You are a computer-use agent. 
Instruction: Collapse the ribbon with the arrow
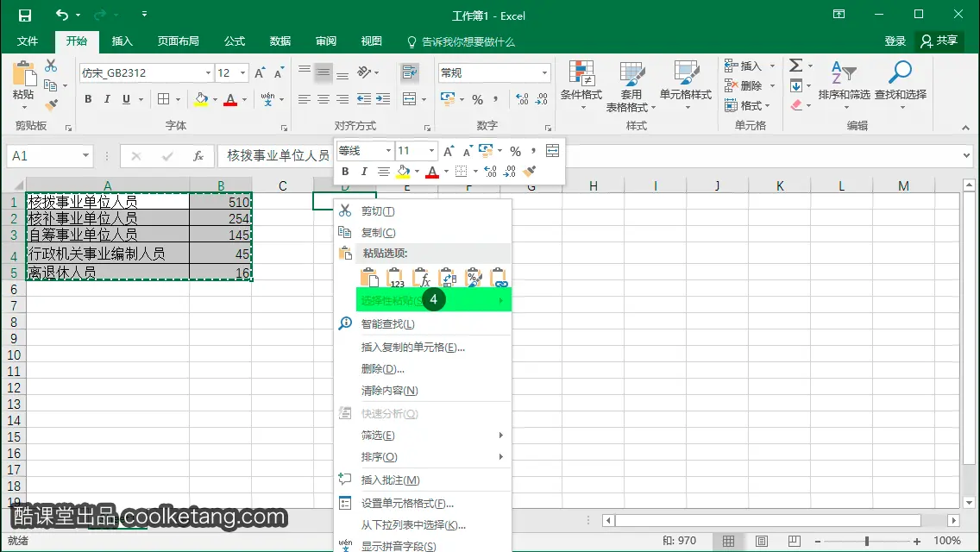(x=965, y=128)
